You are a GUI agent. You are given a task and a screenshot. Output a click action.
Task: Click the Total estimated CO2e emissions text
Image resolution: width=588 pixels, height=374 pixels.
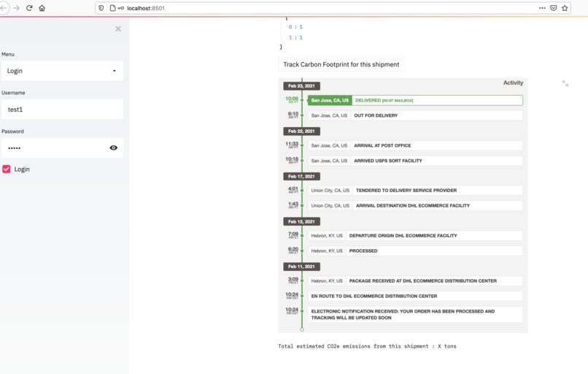tap(367, 346)
